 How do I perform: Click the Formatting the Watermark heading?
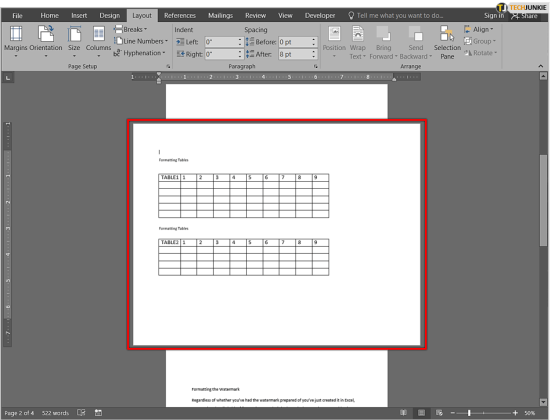click(x=215, y=389)
